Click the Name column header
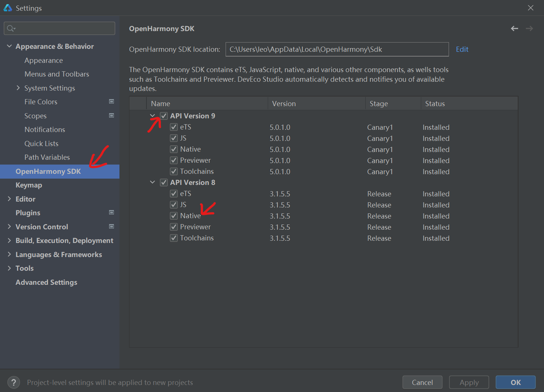The height and width of the screenshot is (392, 544). (x=207, y=104)
